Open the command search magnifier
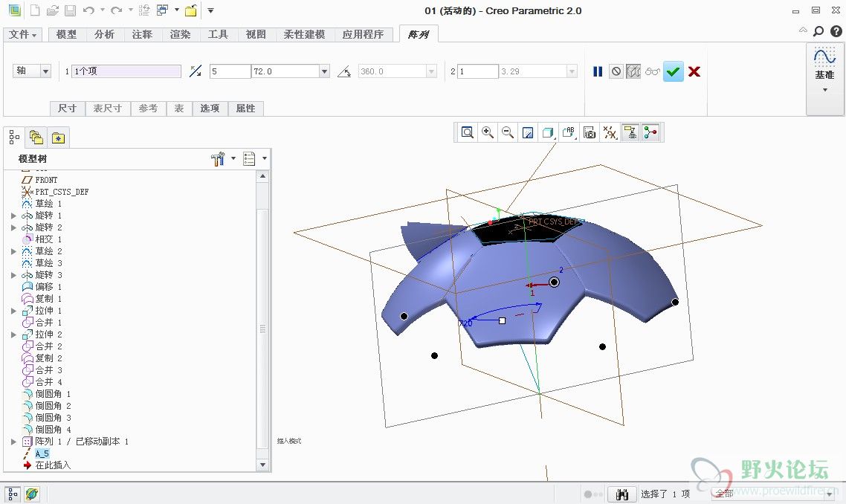 pyautogui.click(x=818, y=31)
